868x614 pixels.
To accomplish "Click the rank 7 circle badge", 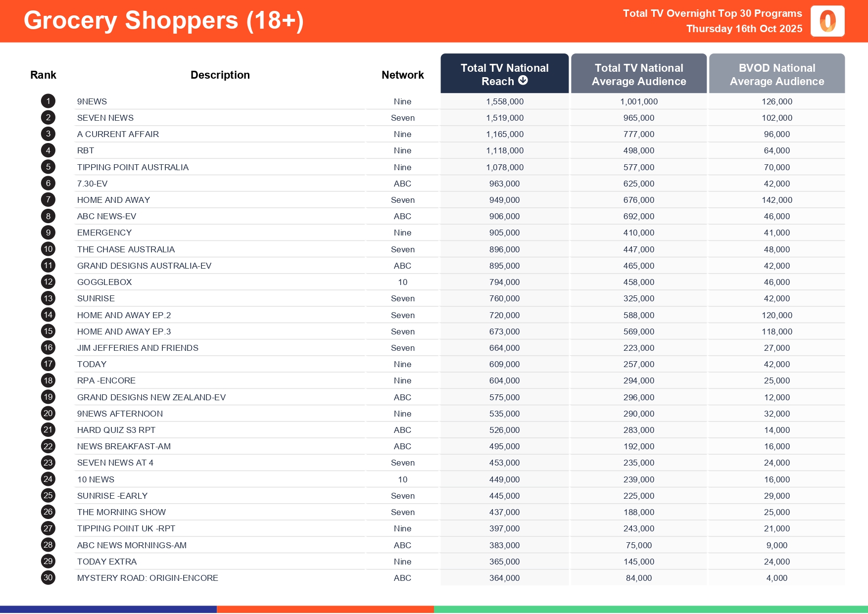I will point(48,200).
